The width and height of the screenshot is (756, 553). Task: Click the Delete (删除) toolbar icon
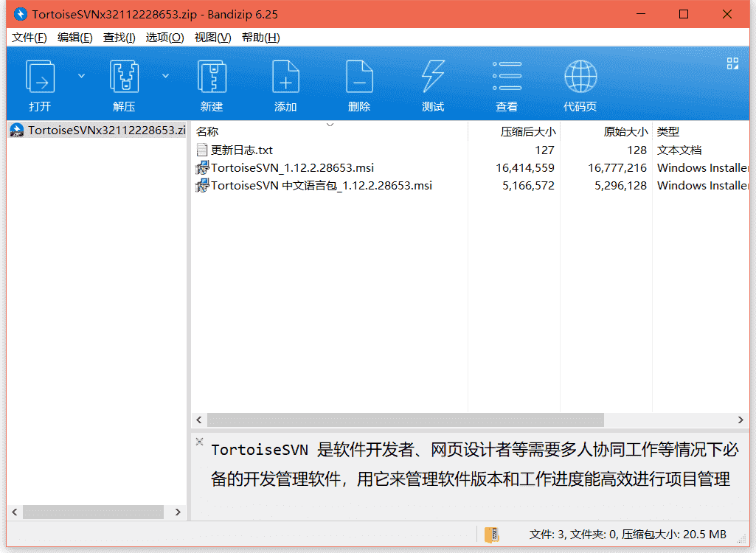coord(359,76)
